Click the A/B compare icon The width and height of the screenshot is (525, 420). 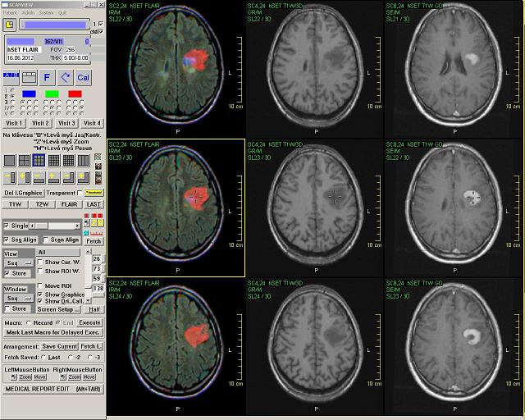click(x=11, y=75)
